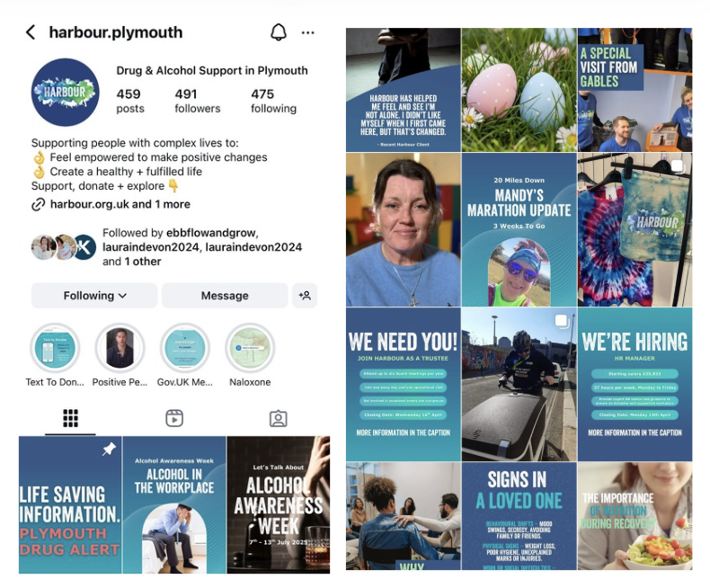Viewport: 710px width, 588px height.
Task: Click the add suggested people icon
Action: (x=305, y=296)
